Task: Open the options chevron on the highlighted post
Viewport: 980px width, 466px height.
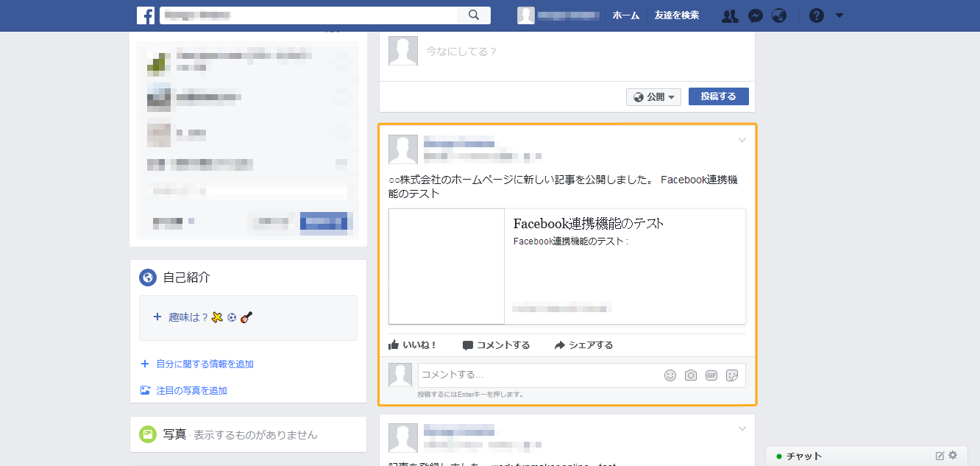Action: [x=742, y=141]
